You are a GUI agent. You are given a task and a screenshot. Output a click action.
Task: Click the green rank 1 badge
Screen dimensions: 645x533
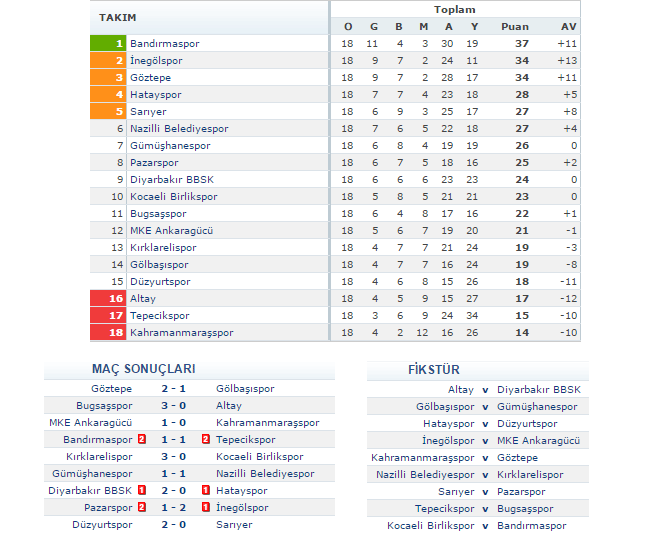108,44
